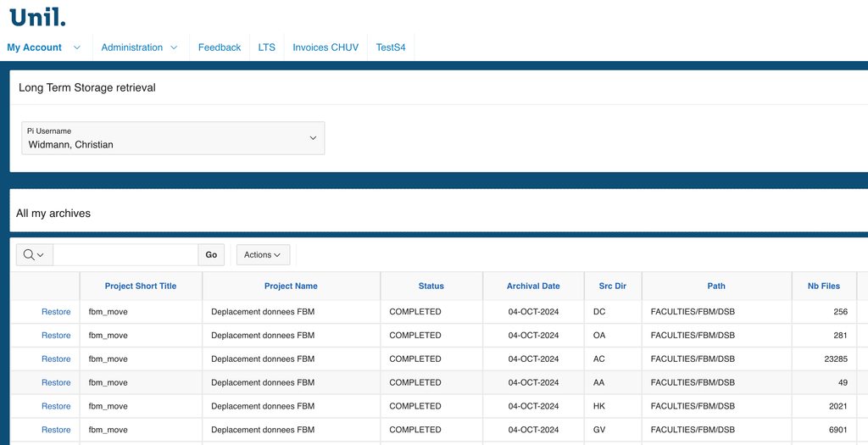The width and height of the screenshot is (868, 445).
Task: Restore the archive with Src Dir GV
Action: [x=56, y=430]
